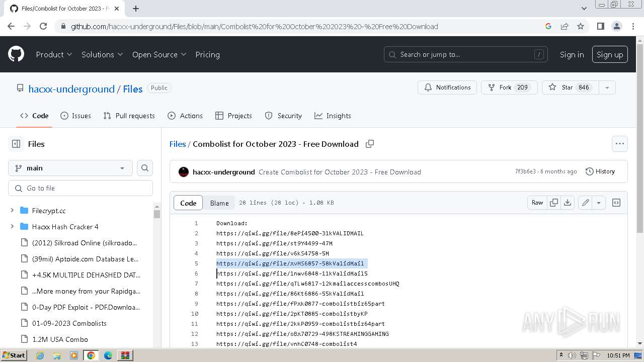
Task: Open Chrome tab search chevron
Action: click(584, 9)
